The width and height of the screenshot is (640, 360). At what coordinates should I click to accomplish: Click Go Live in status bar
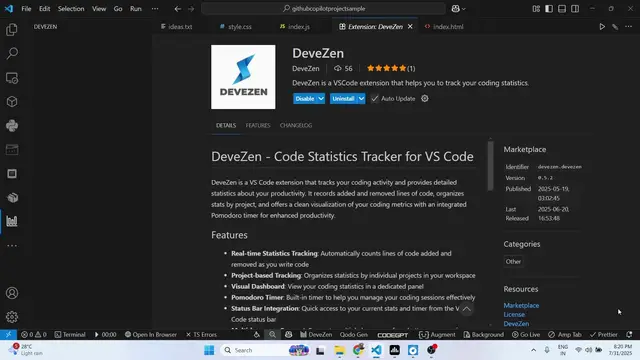coord(526,334)
